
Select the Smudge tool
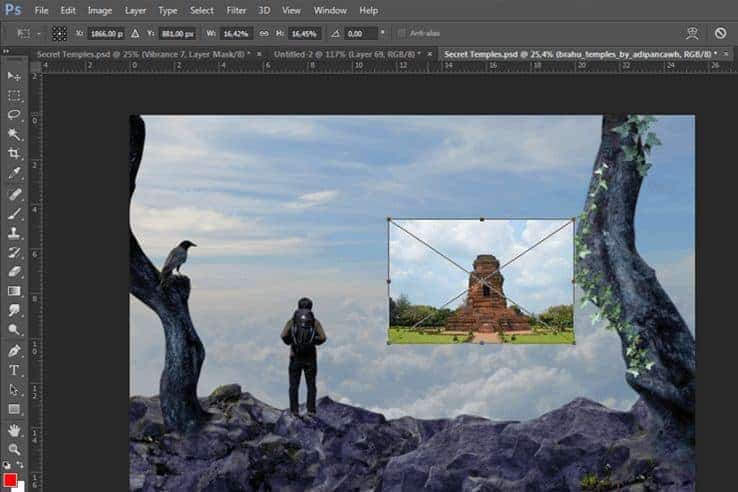14,310
